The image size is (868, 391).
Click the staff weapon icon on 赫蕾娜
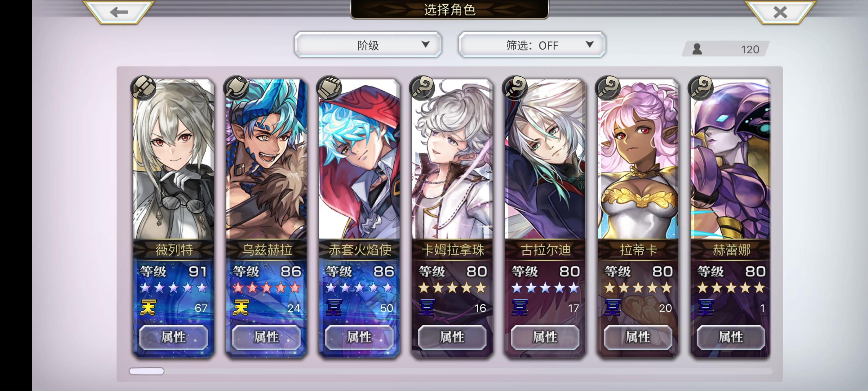pos(701,88)
